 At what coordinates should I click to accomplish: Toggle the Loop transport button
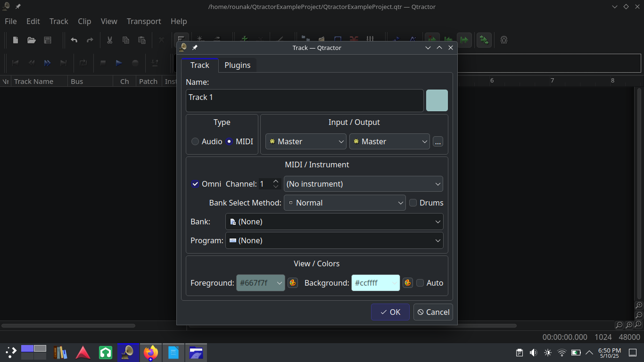click(83, 63)
